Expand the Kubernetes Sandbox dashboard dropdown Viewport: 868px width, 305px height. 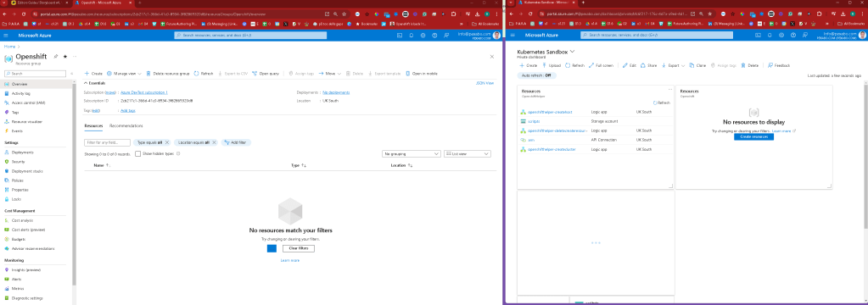click(573, 52)
